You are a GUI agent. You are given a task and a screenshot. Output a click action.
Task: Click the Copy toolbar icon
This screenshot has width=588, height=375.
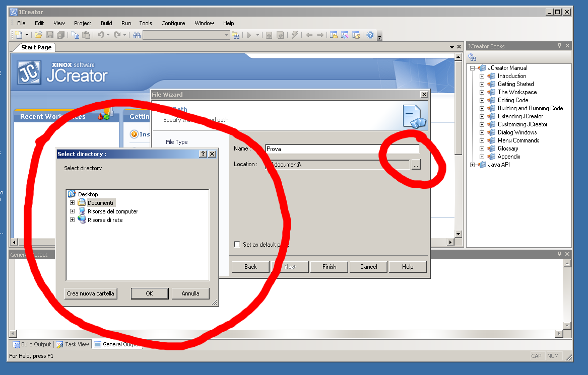tap(75, 35)
